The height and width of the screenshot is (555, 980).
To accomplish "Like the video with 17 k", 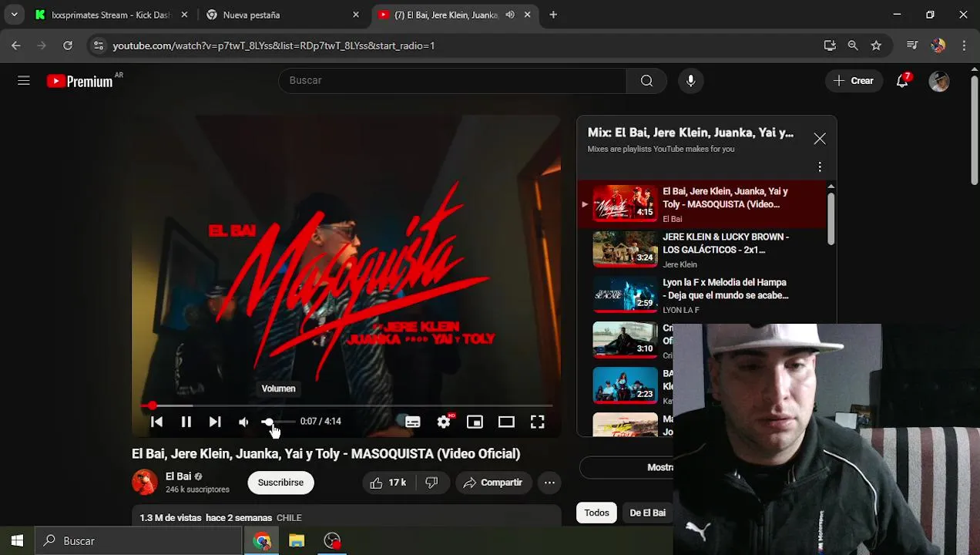I will pyautogui.click(x=389, y=483).
